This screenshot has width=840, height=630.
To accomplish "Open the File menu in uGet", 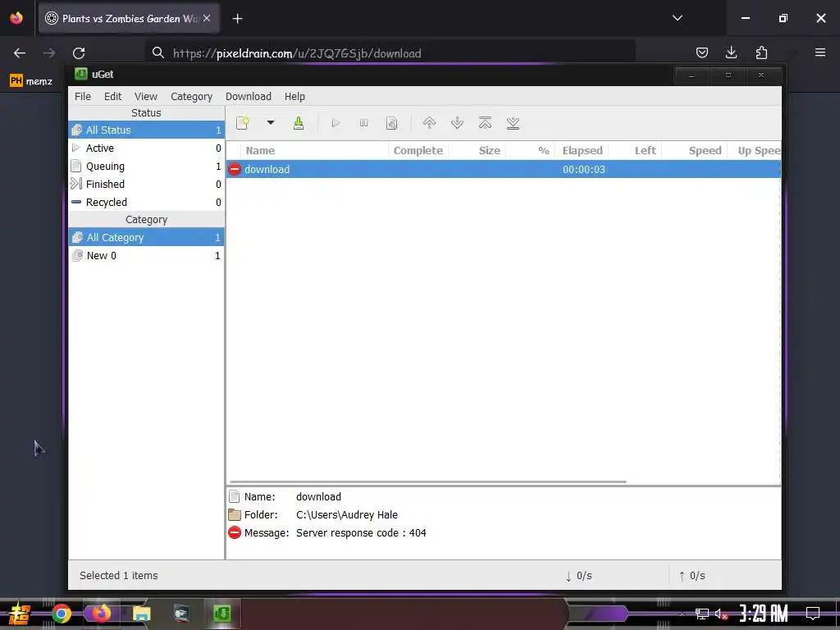I will point(83,97).
